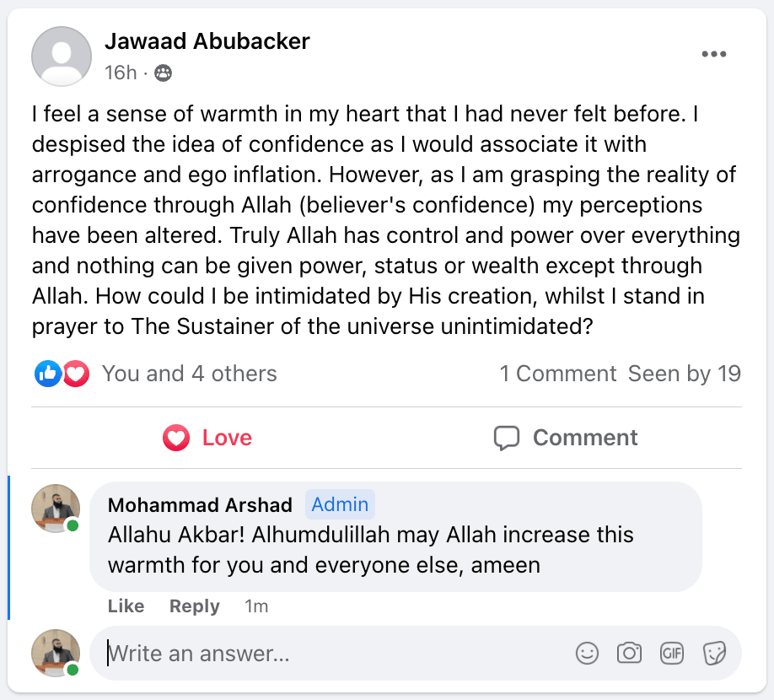The height and width of the screenshot is (700, 774).
Task: Click the red heart reaction icon
Action: tap(76, 374)
